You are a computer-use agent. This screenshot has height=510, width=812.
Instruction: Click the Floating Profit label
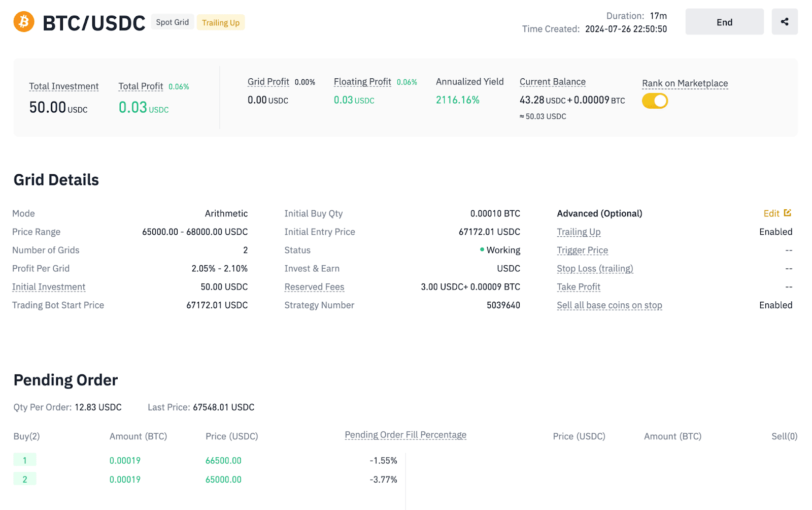click(x=362, y=82)
